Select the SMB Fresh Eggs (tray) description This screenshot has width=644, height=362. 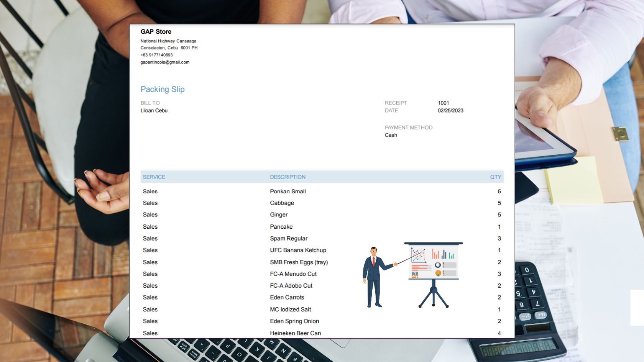pyautogui.click(x=299, y=262)
